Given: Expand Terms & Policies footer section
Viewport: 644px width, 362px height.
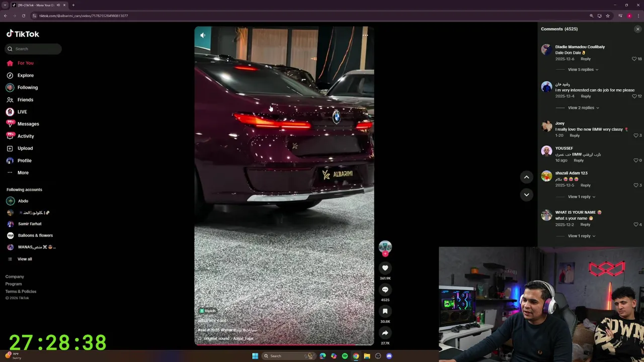Looking at the screenshot, I should click(21, 292).
